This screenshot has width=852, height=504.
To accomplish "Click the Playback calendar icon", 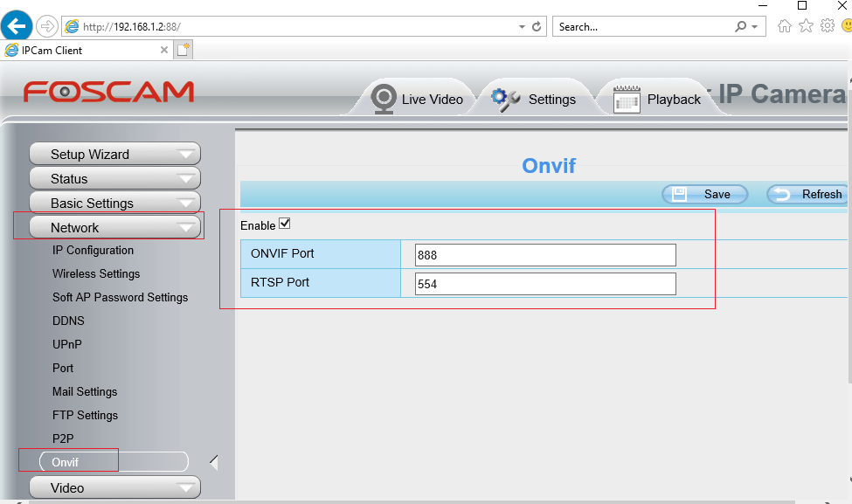I will tap(627, 100).
